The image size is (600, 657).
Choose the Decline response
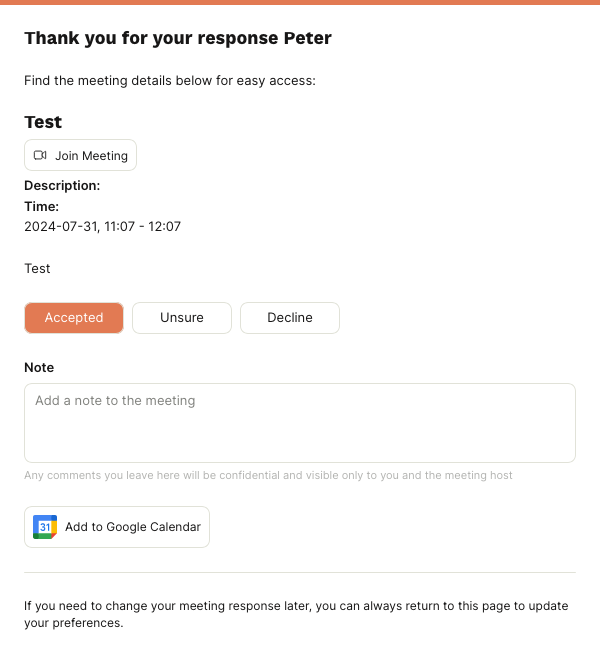290,318
